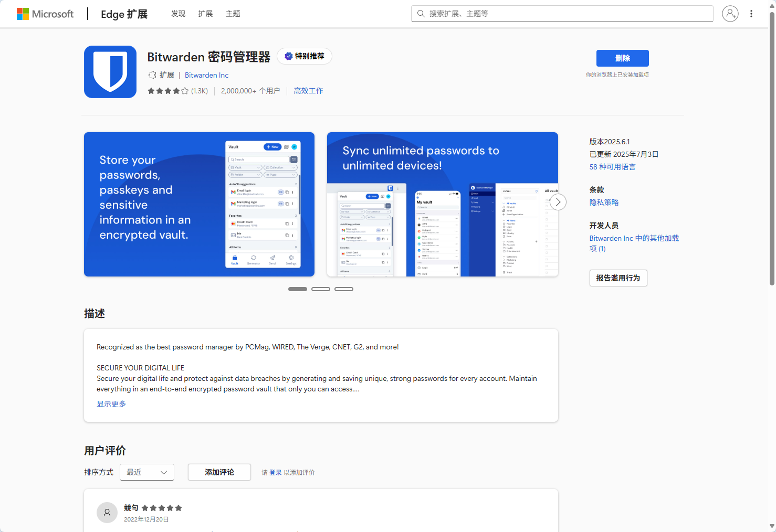Open the three-dot settings menu

pyautogui.click(x=751, y=14)
